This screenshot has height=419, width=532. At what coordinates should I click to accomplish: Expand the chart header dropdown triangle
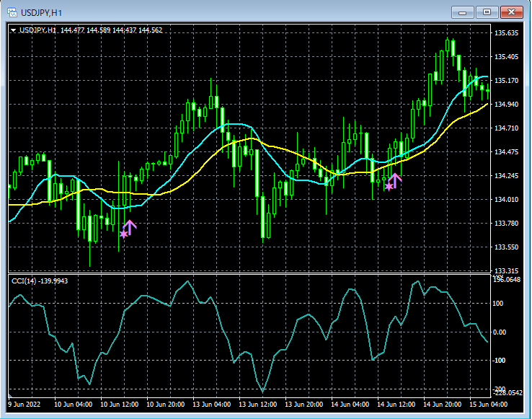pos(13,30)
